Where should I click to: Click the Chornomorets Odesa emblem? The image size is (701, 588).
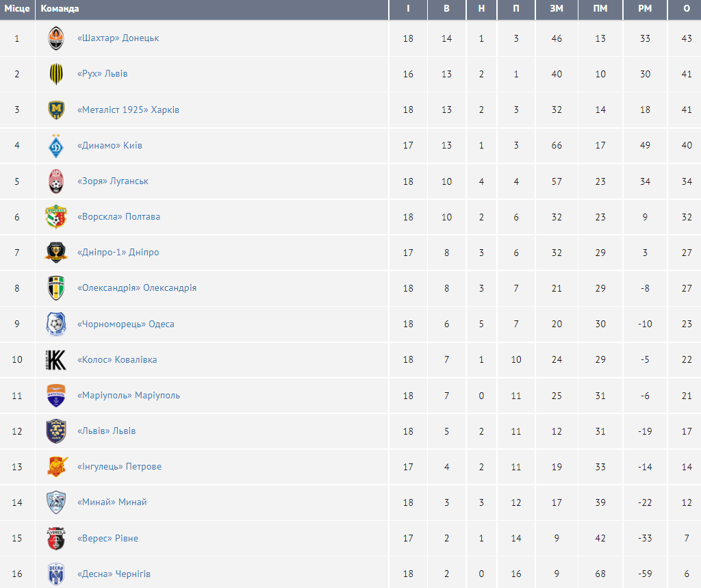pyautogui.click(x=56, y=324)
